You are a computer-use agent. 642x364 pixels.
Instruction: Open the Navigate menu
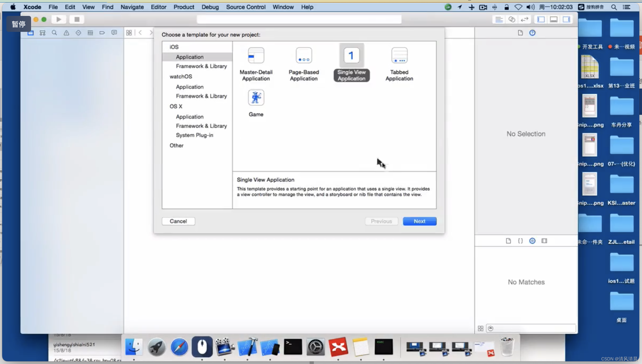point(132,7)
